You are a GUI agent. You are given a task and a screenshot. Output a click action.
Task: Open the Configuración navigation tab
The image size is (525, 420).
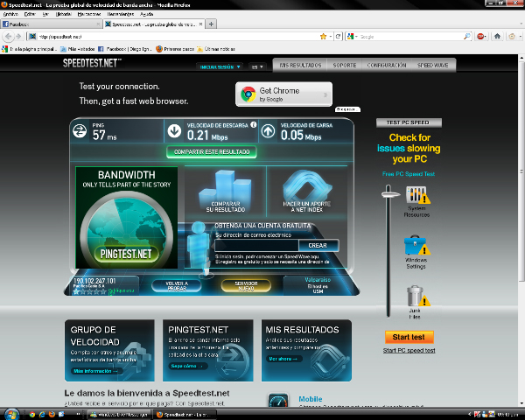coord(387,66)
